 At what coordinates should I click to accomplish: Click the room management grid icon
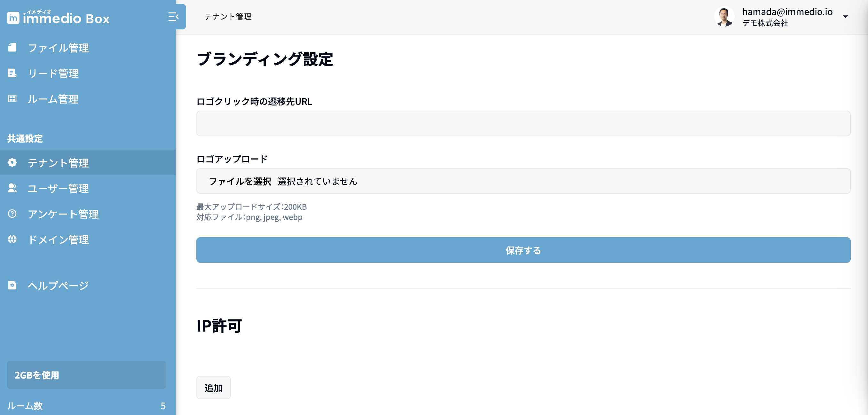(x=12, y=99)
